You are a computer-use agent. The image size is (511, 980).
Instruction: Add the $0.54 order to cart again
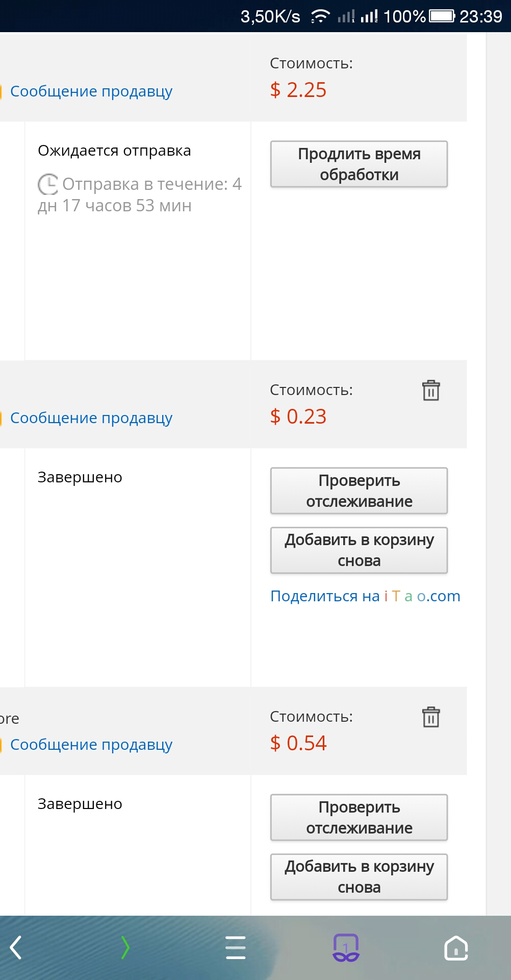(359, 877)
